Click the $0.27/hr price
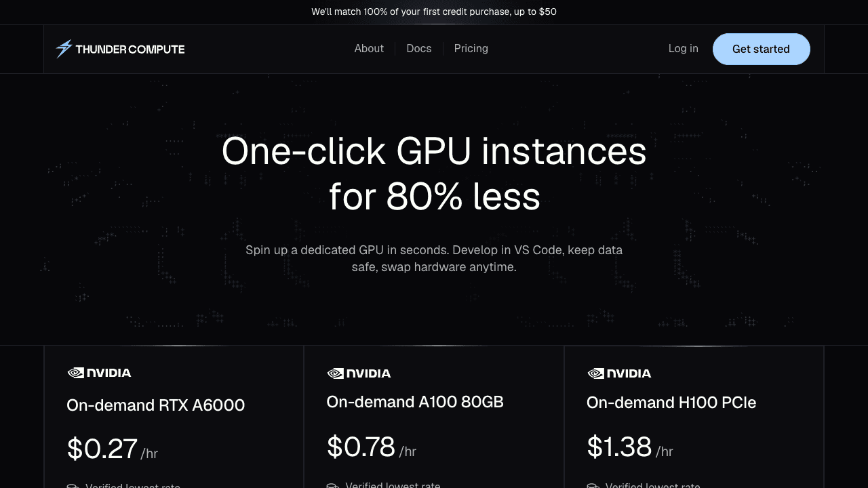 click(112, 449)
